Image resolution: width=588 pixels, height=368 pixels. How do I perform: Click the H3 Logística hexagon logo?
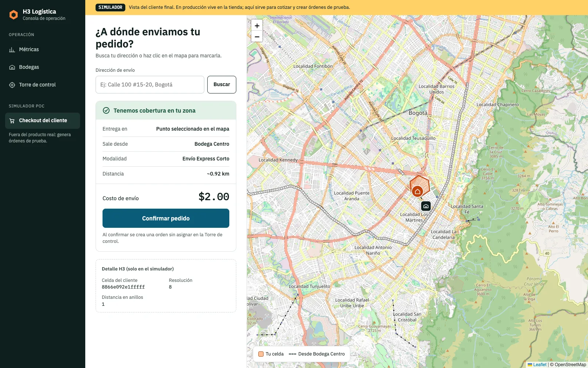(x=14, y=15)
